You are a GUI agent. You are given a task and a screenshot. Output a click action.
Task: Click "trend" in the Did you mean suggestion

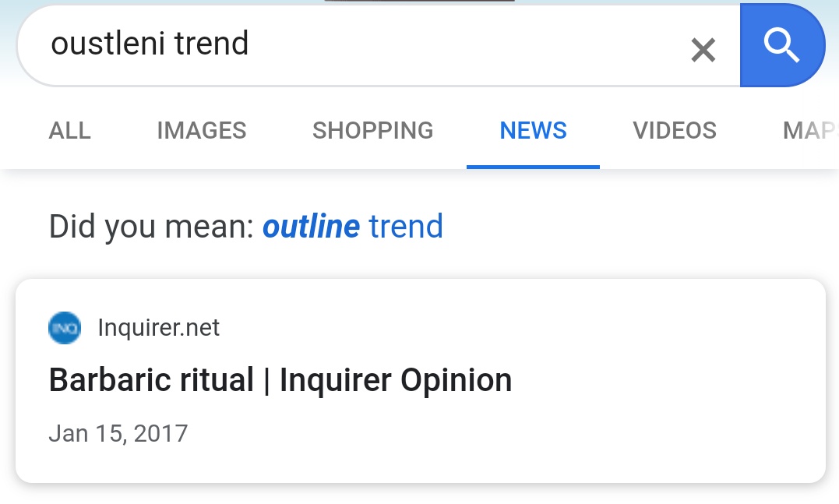[x=406, y=227]
